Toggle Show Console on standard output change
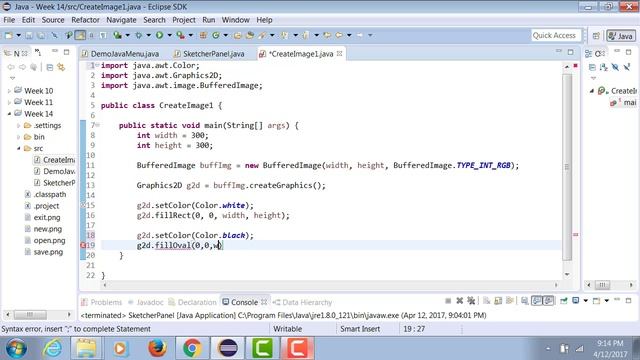Viewport: 640px width, 360px height. click(x=537, y=301)
